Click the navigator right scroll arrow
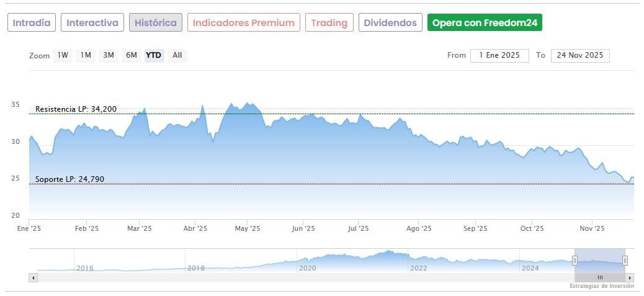This screenshot has width=644, height=296. (630, 277)
